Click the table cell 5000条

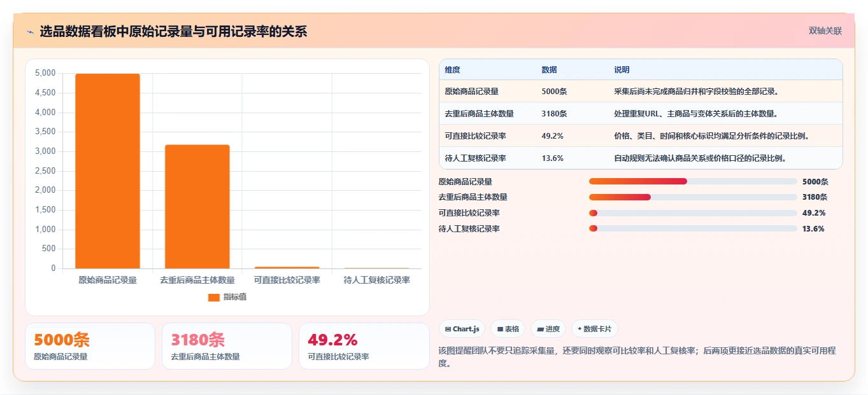click(x=554, y=91)
